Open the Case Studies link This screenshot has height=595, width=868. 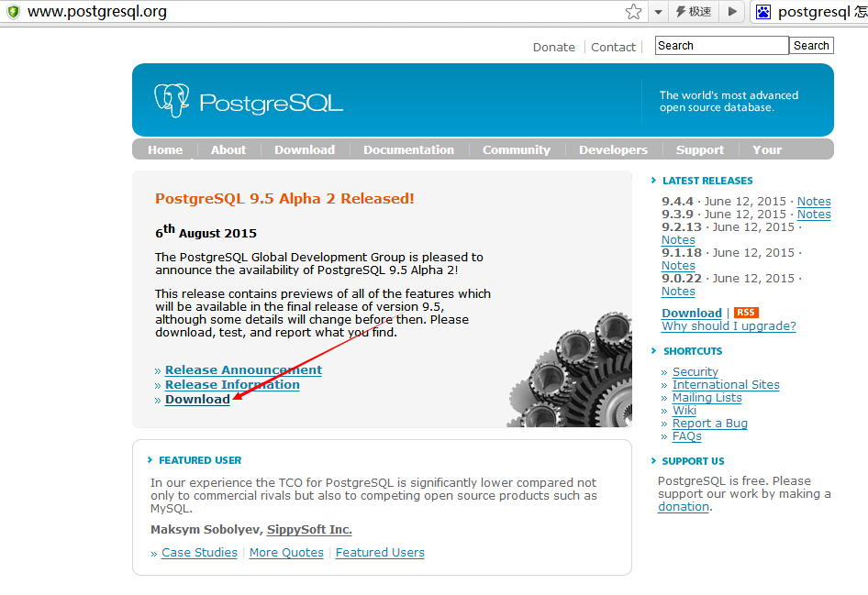[x=199, y=553]
